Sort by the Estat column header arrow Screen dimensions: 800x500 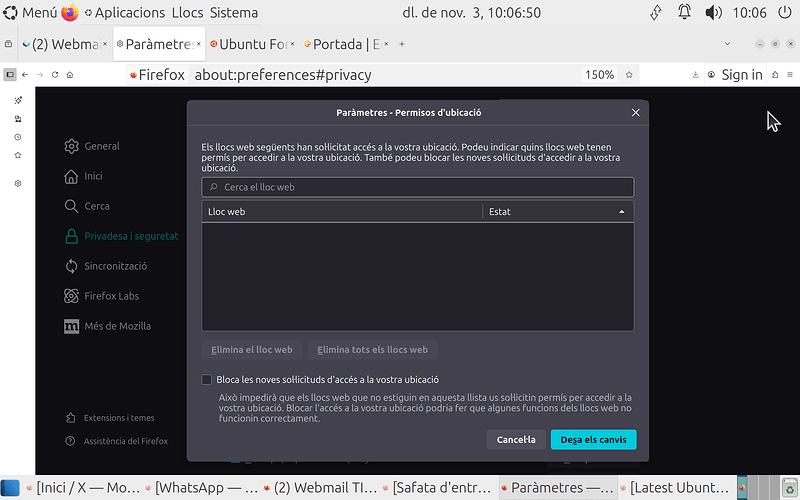pos(621,212)
